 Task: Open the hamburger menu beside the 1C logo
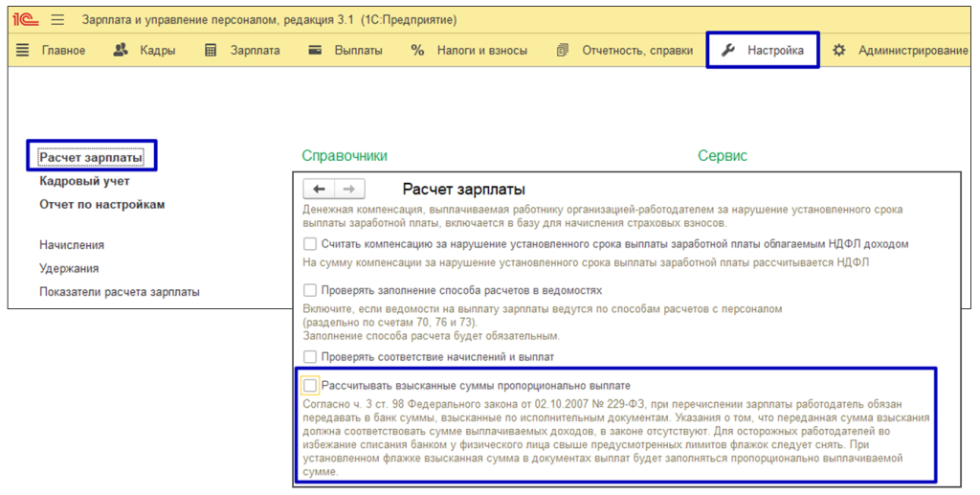(x=57, y=19)
